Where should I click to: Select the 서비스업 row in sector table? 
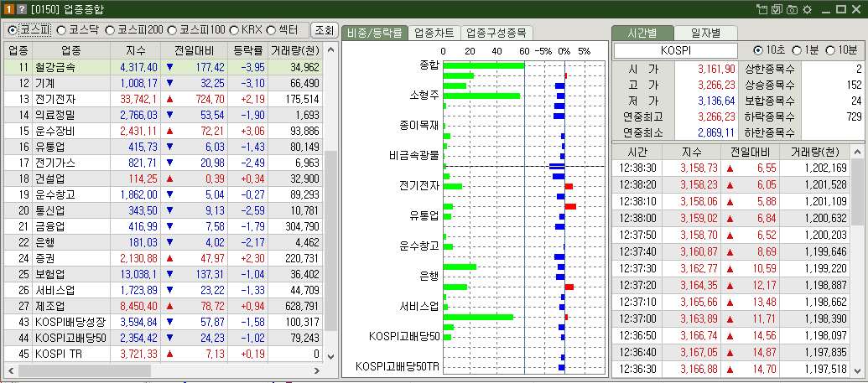coord(164,290)
